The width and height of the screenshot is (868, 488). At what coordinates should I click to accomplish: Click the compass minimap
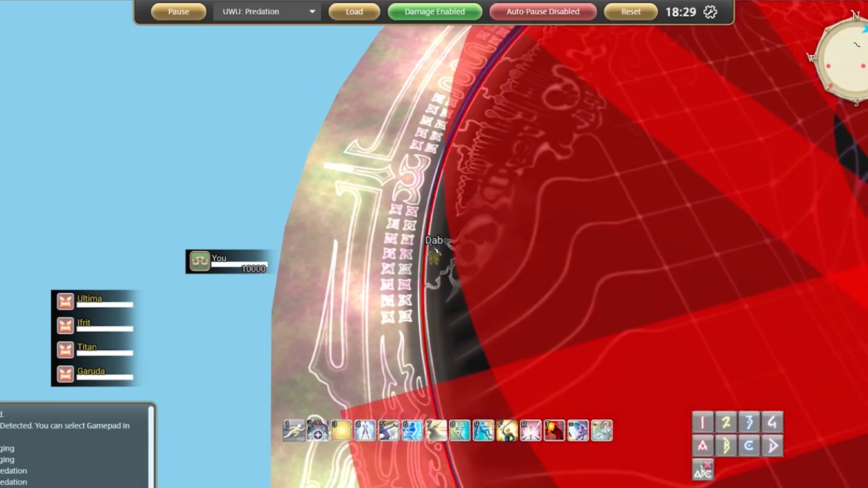point(843,58)
